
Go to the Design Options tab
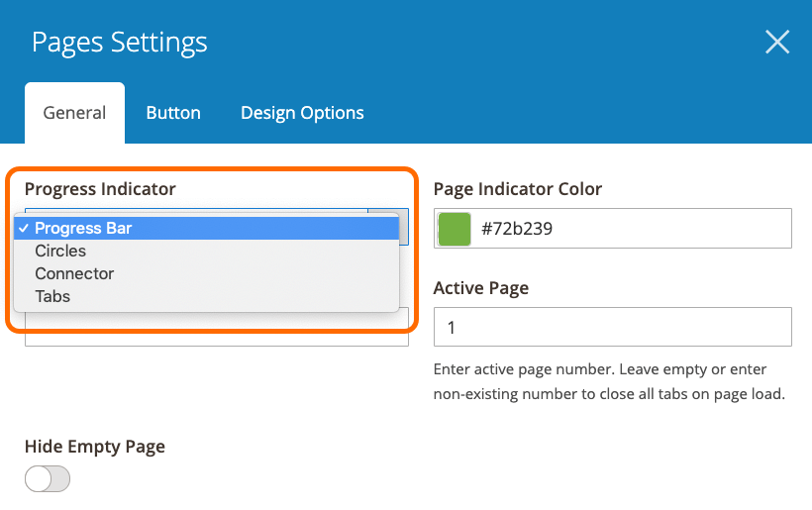coord(302,113)
